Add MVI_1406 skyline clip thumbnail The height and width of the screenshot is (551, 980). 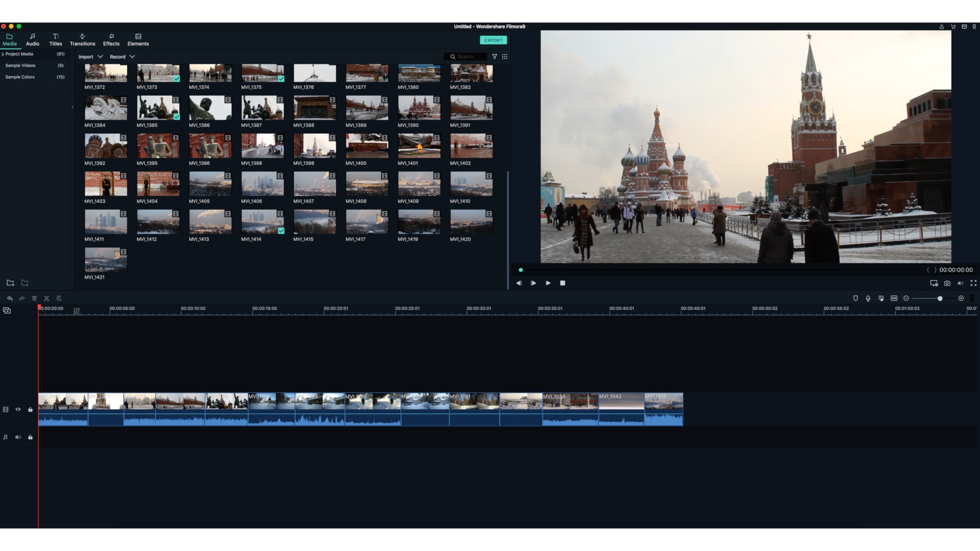point(262,184)
